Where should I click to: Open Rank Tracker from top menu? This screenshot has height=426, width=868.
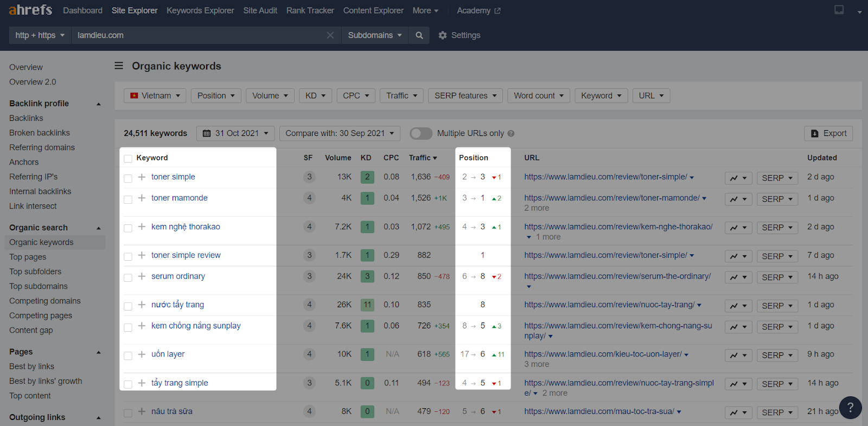[x=310, y=10]
